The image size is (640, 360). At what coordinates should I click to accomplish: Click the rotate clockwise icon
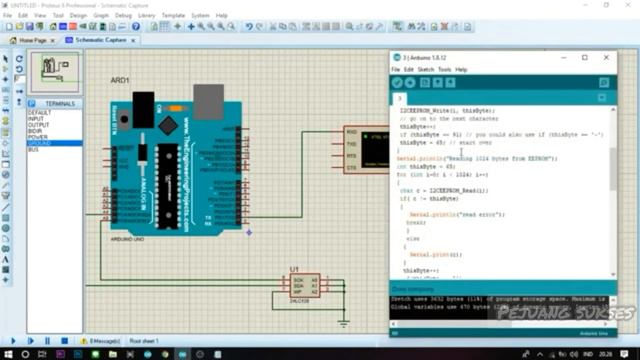19,59
